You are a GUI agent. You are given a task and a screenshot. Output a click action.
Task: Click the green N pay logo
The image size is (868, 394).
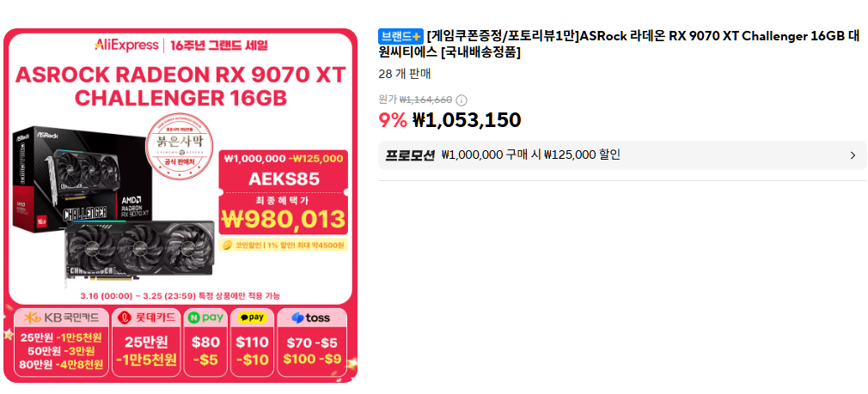(x=205, y=318)
